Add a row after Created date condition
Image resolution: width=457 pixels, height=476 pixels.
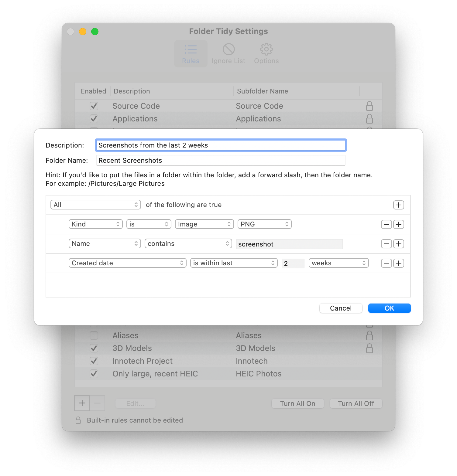(399, 263)
